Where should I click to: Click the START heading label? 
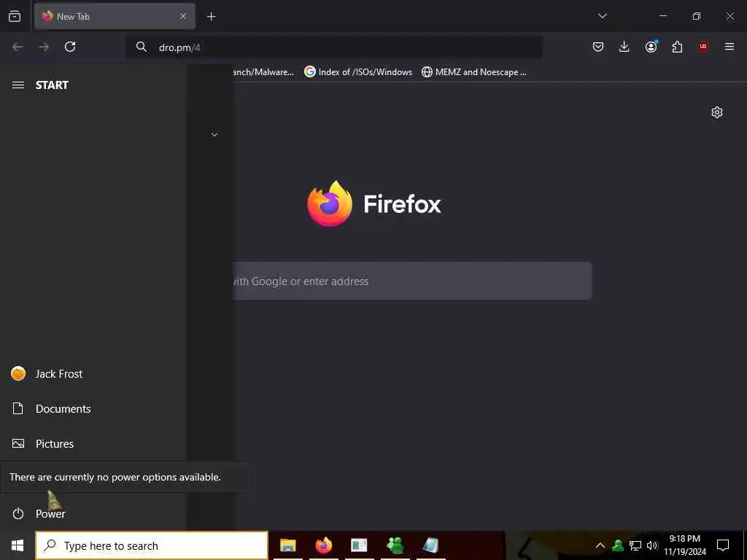(x=52, y=85)
